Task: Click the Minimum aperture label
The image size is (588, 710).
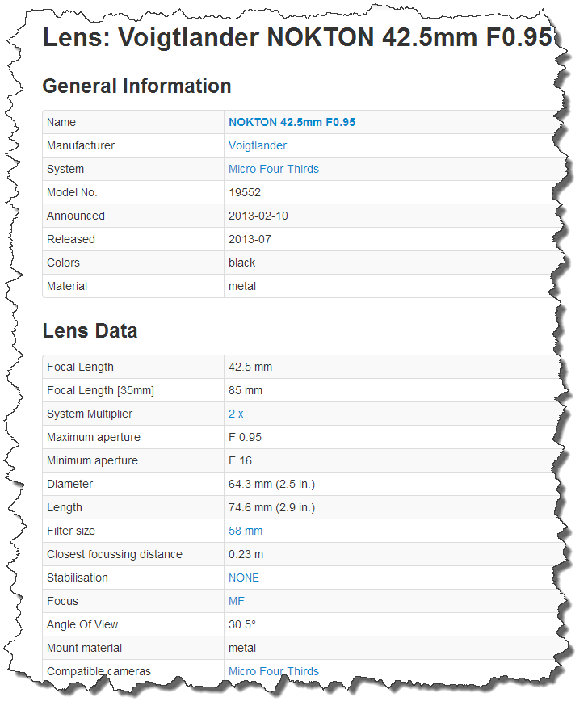Action: pos(92,461)
